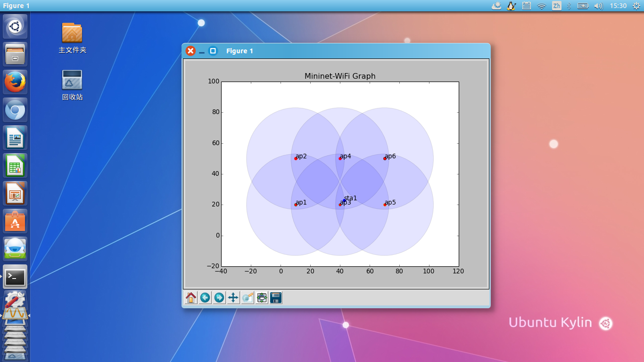Screen dimensions: 644x362
Task: Click the ap4 label in plot
Action: [346, 156]
